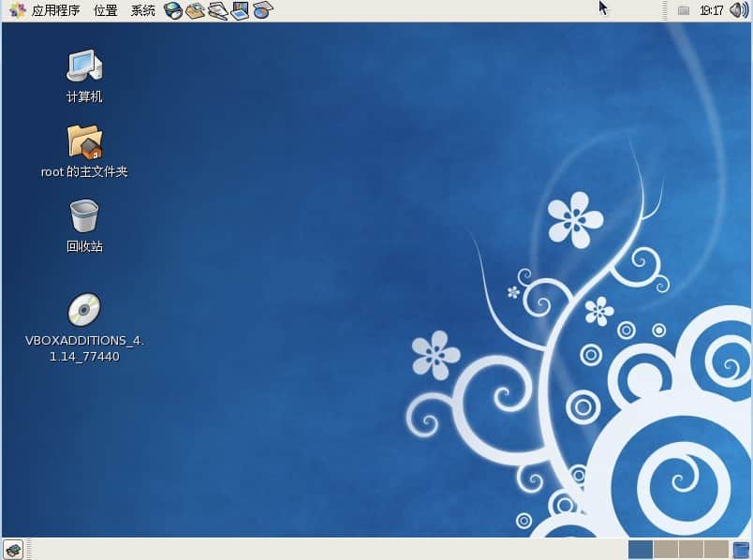Toggle the show desktop button in bottom panel
The height and width of the screenshot is (560, 753).
[x=13, y=550]
